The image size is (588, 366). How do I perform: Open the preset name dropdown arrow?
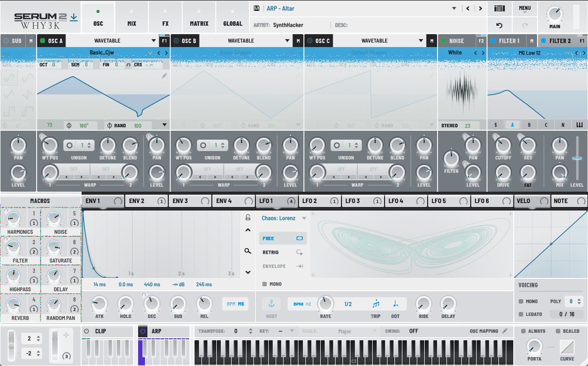(454, 8)
